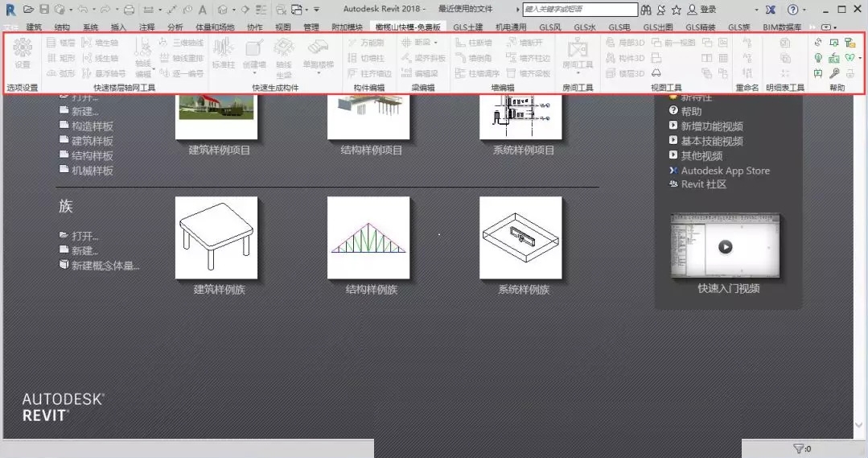
Task: Click the Text 'A' icon in quick access toolbar
Action: [x=203, y=10]
